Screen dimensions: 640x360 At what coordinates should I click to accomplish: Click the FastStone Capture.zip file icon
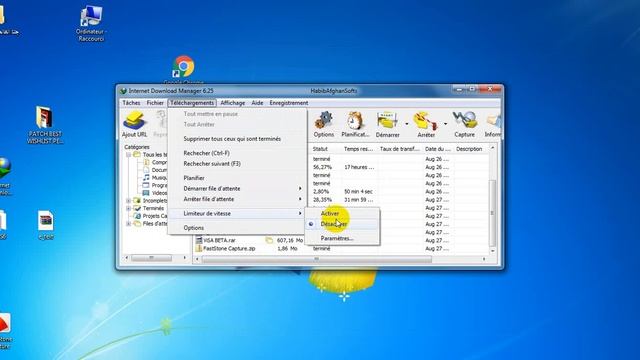pos(199,248)
